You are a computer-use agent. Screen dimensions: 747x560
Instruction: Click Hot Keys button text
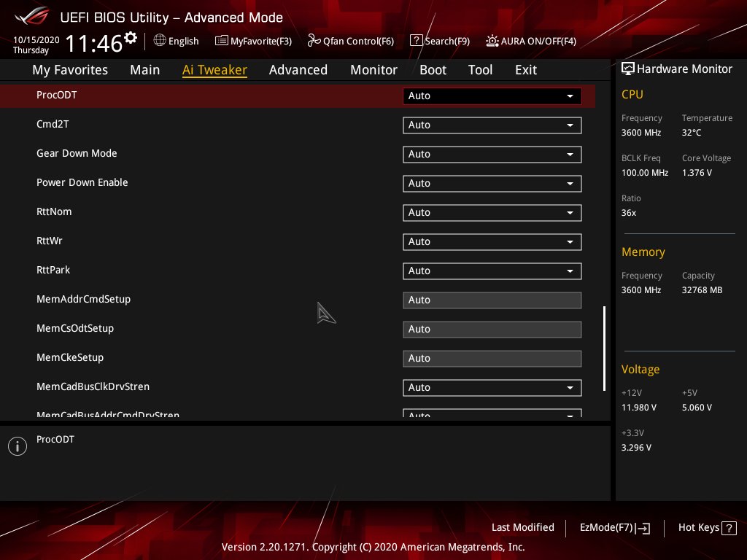point(698,527)
